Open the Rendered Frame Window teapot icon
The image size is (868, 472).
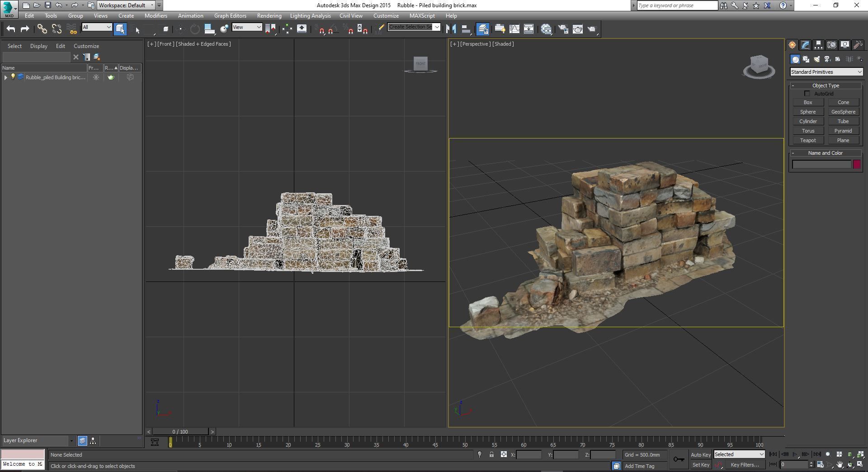(x=578, y=29)
